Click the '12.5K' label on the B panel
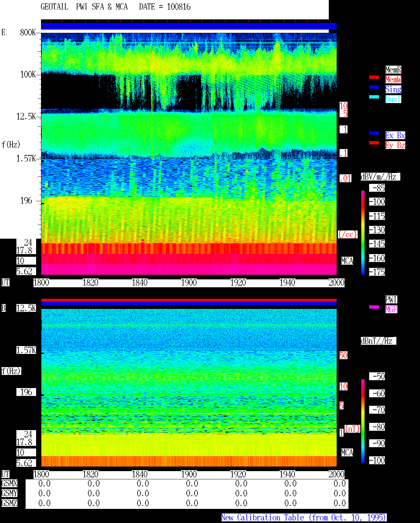The image size is (420, 523). (26, 308)
